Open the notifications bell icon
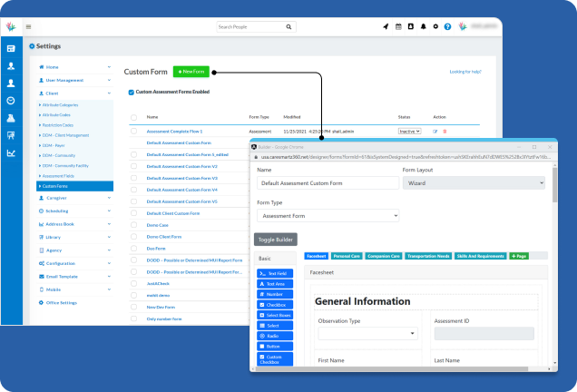The image size is (577, 392). (423, 27)
